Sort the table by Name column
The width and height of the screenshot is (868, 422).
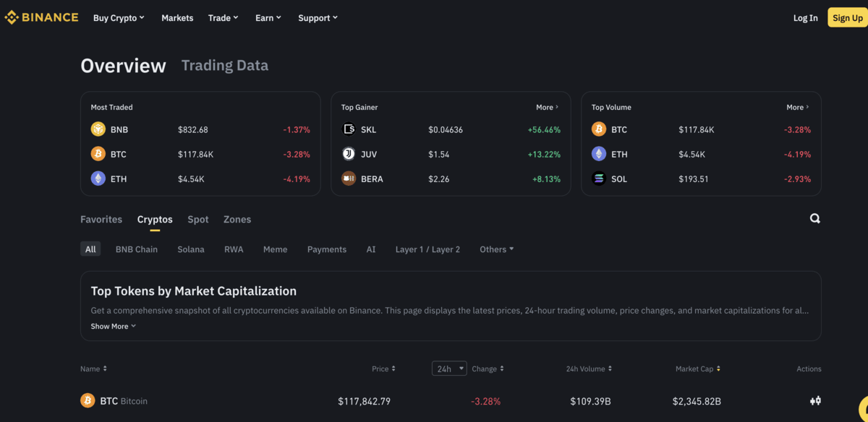(x=93, y=369)
